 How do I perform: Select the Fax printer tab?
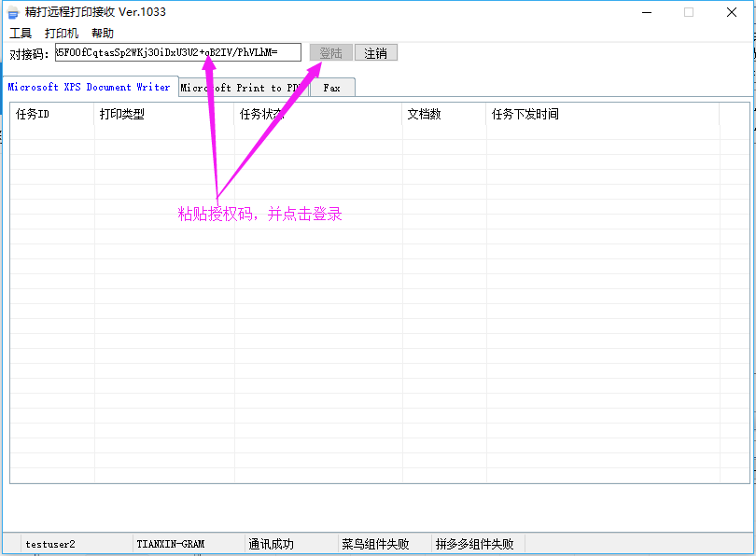331,88
